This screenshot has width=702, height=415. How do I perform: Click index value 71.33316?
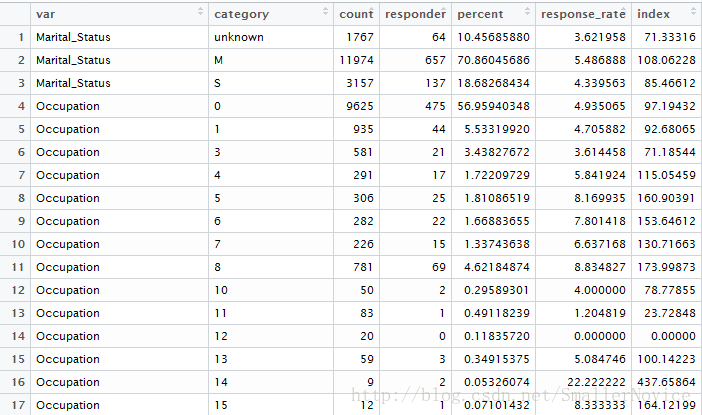(670, 37)
